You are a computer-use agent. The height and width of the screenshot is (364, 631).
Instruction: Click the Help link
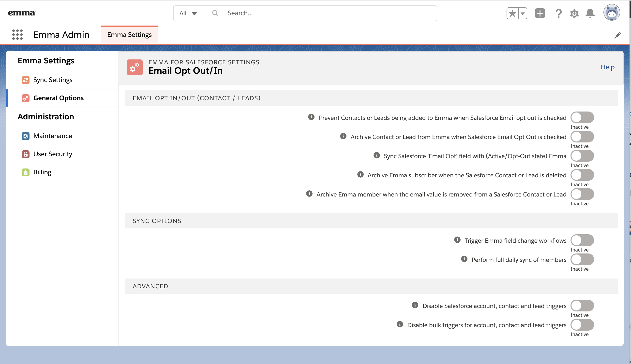tap(607, 67)
